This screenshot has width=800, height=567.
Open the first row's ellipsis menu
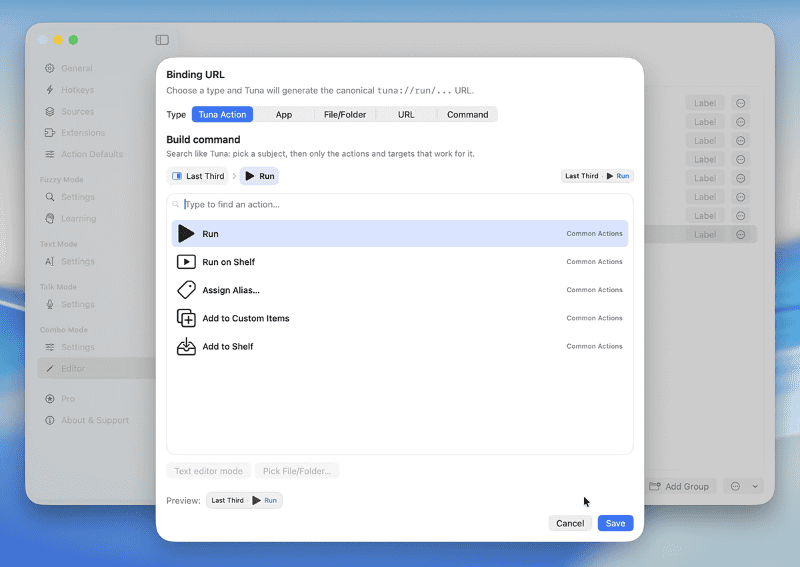740,103
